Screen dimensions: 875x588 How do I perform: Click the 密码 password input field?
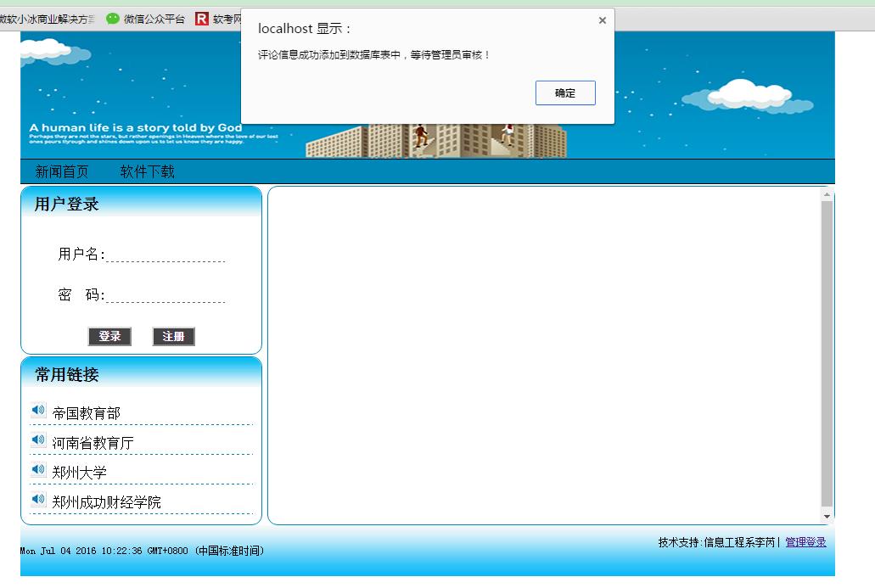click(x=165, y=296)
